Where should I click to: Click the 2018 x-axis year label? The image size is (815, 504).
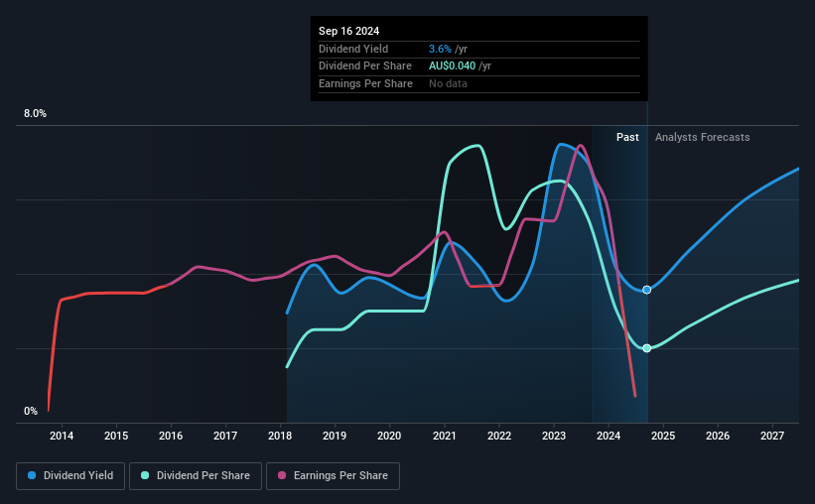click(x=280, y=436)
